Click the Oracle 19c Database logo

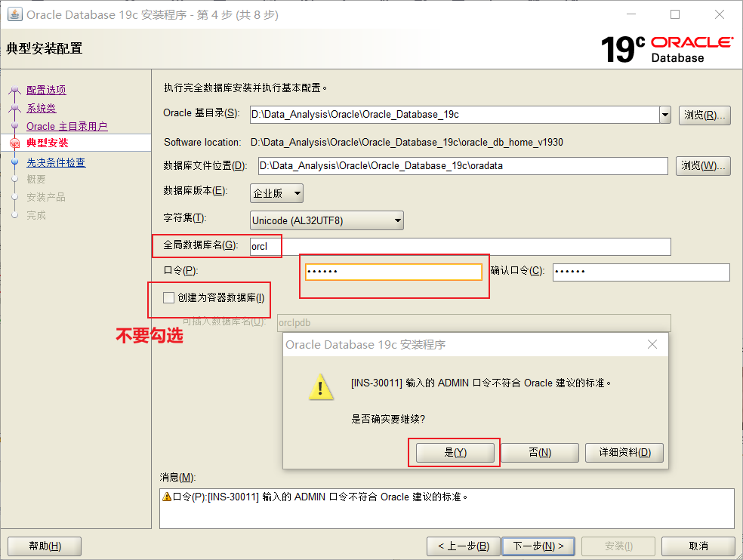pyautogui.click(x=667, y=49)
